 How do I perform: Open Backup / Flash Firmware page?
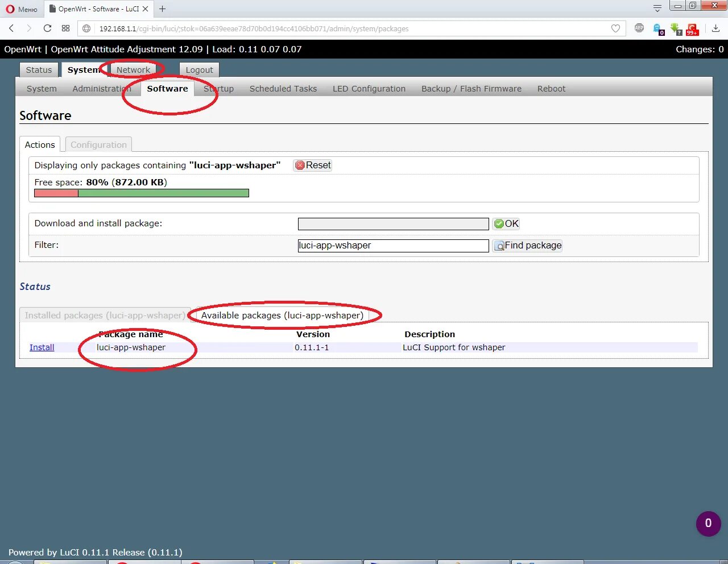pyautogui.click(x=471, y=89)
